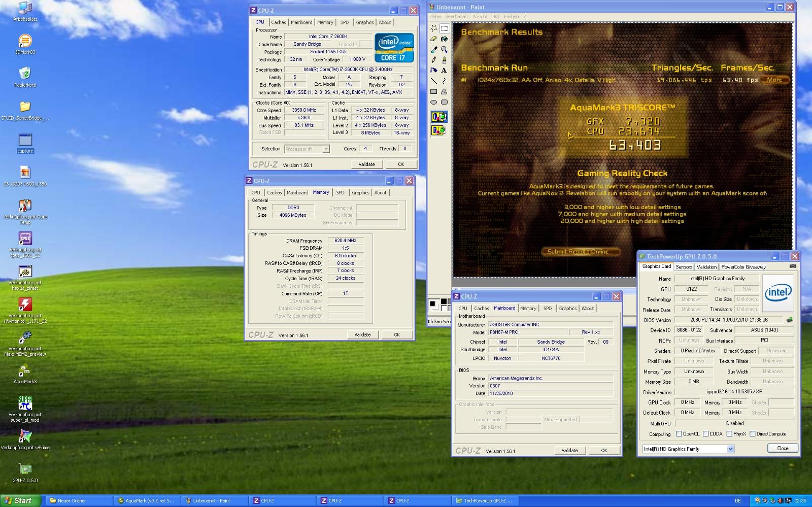This screenshot has height=507, width=812.
Task: Select the Free-Form Select tool in Paint
Action: [434, 28]
